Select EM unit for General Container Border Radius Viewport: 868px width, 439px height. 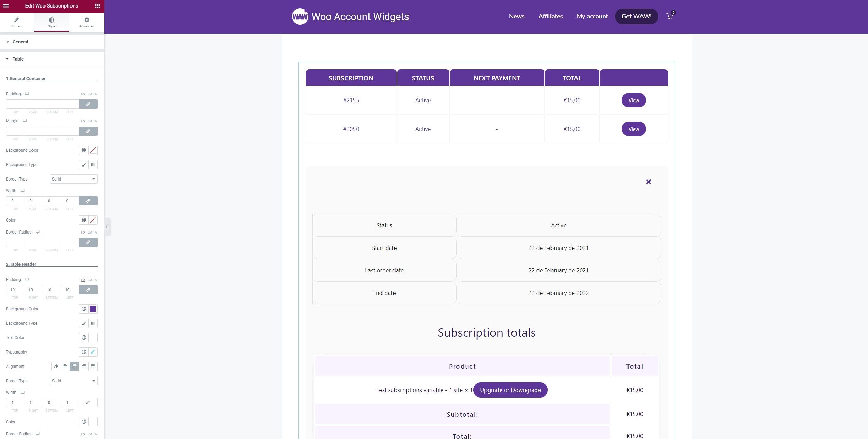point(90,232)
